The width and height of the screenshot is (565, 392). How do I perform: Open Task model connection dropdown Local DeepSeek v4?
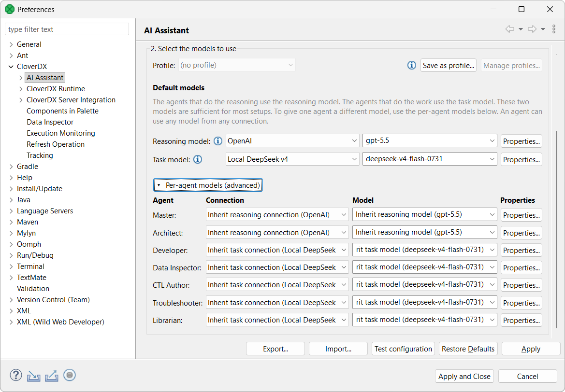(292, 159)
